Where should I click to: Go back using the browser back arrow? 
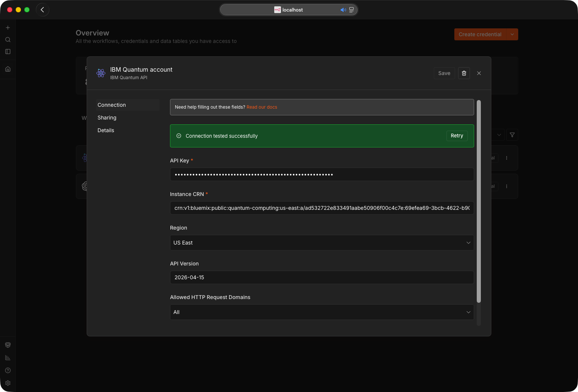click(x=43, y=10)
